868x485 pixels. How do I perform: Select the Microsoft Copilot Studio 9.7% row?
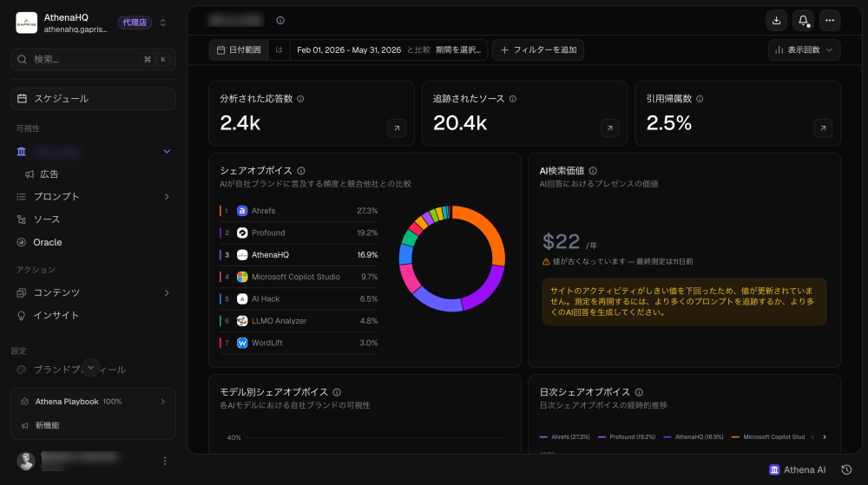pyautogui.click(x=299, y=277)
